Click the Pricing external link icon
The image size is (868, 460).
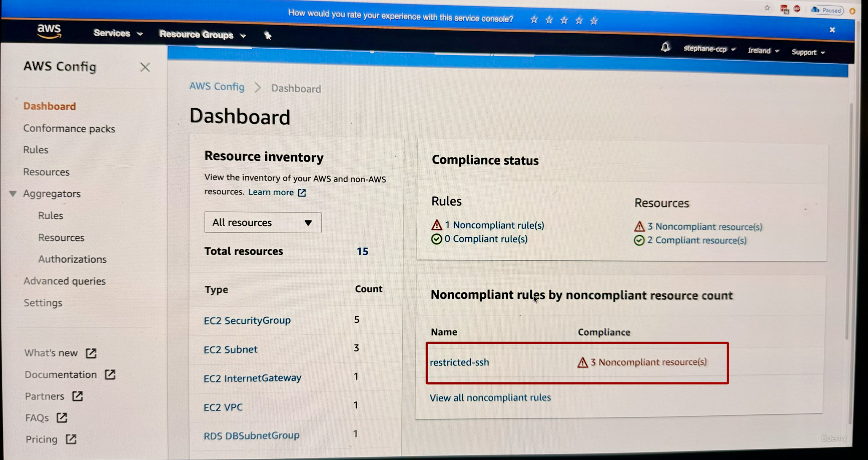(71, 439)
